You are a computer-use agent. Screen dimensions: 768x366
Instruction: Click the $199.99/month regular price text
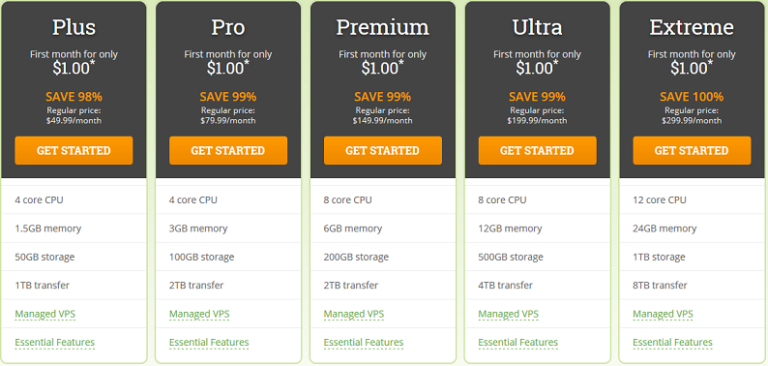(x=537, y=121)
